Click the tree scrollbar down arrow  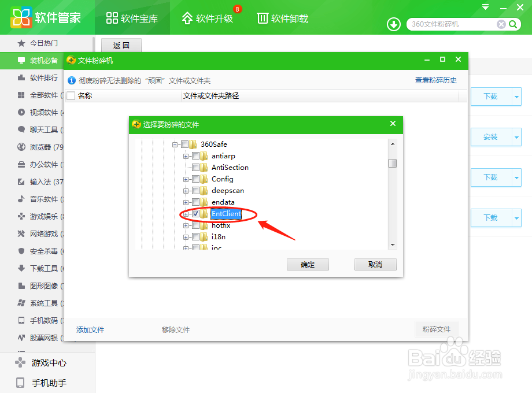point(393,245)
